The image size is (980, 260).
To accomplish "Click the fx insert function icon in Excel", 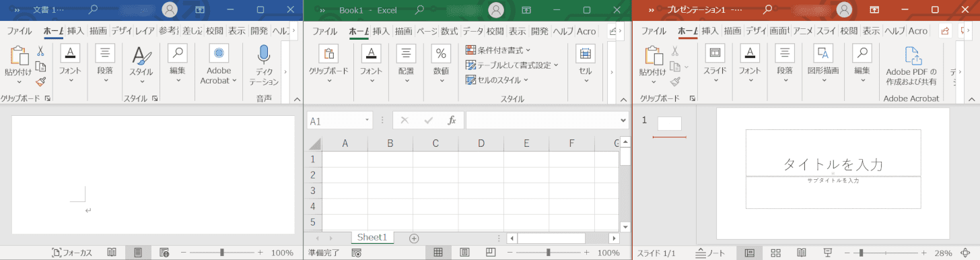I will [x=452, y=121].
